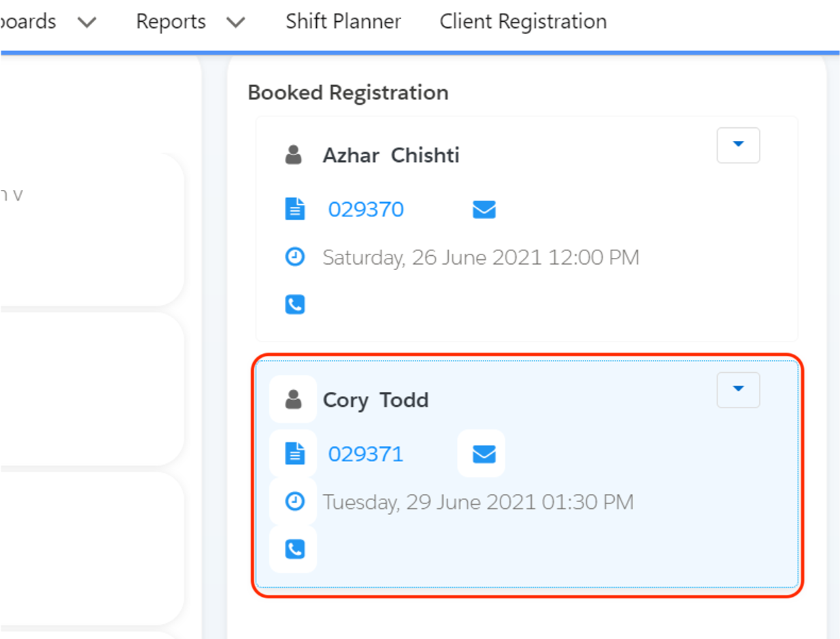
Task: Click the email envelope icon for Azhar Chishti
Action: click(484, 209)
